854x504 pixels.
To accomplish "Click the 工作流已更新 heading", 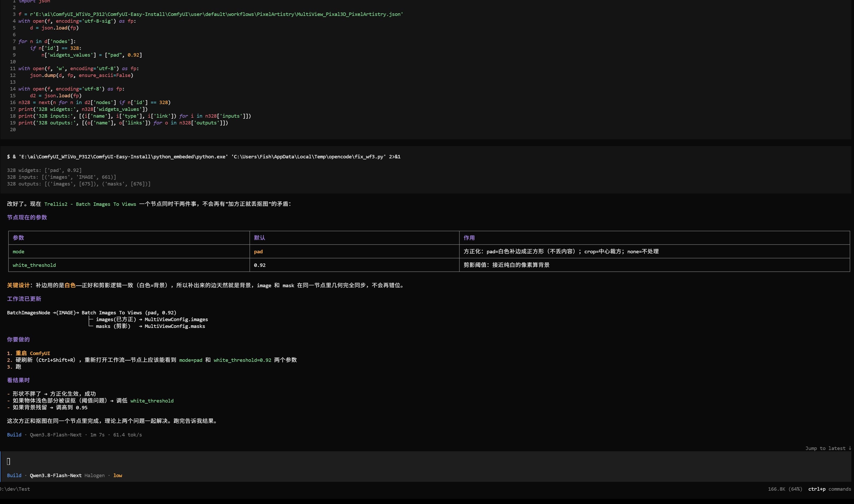I will [24, 299].
